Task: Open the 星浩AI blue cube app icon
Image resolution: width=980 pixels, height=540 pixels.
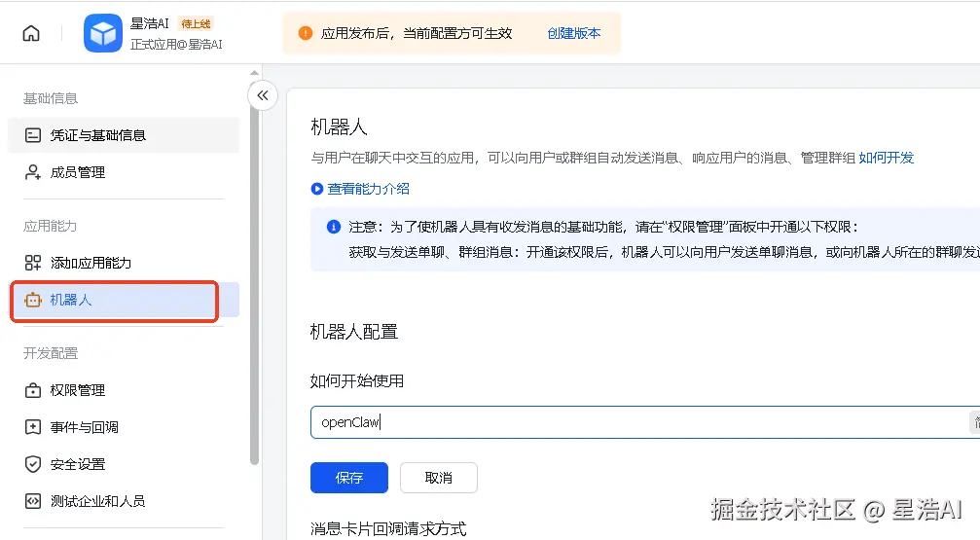Action: [x=102, y=33]
